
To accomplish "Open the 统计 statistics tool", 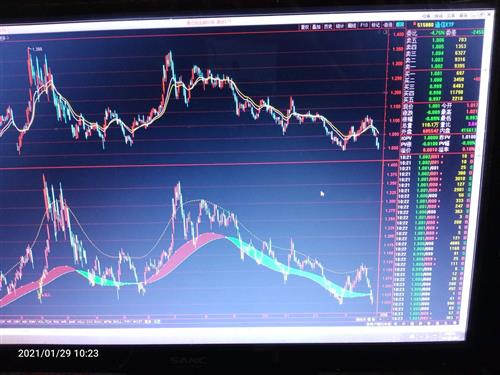I will pyautogui.click(x=340, y=26).
